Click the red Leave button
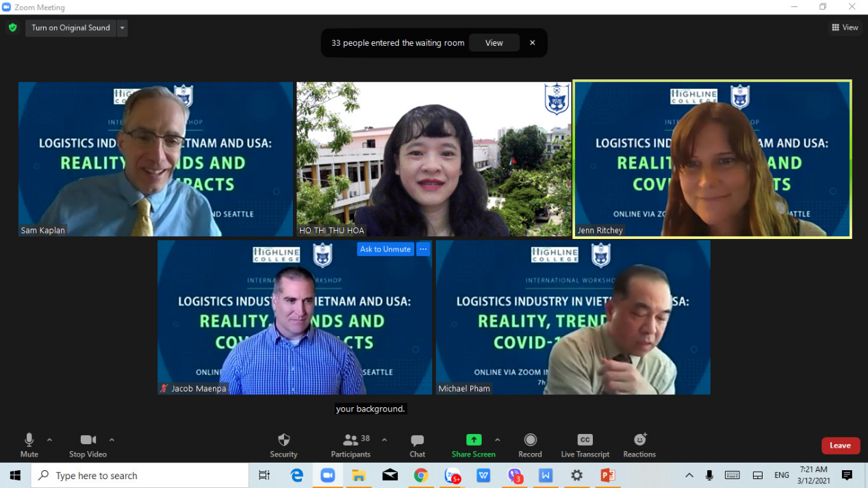 click(840, 446)
